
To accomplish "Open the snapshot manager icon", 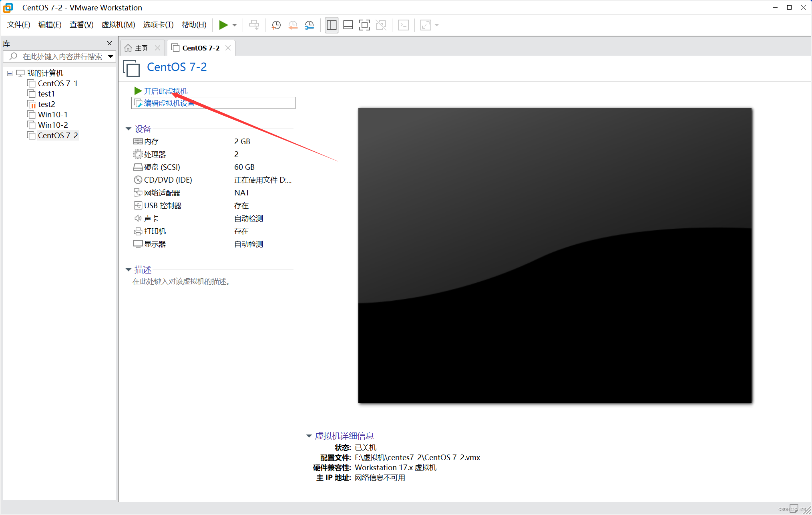I will (x=310, y=25).
